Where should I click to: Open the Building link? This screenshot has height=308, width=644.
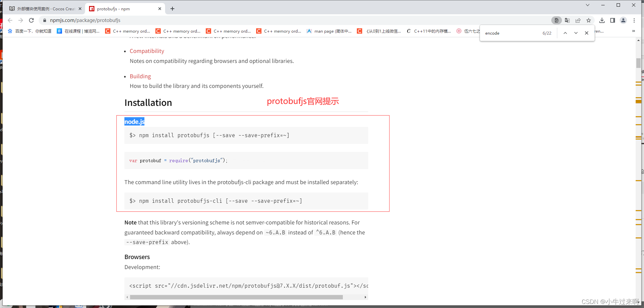(140, 76)
